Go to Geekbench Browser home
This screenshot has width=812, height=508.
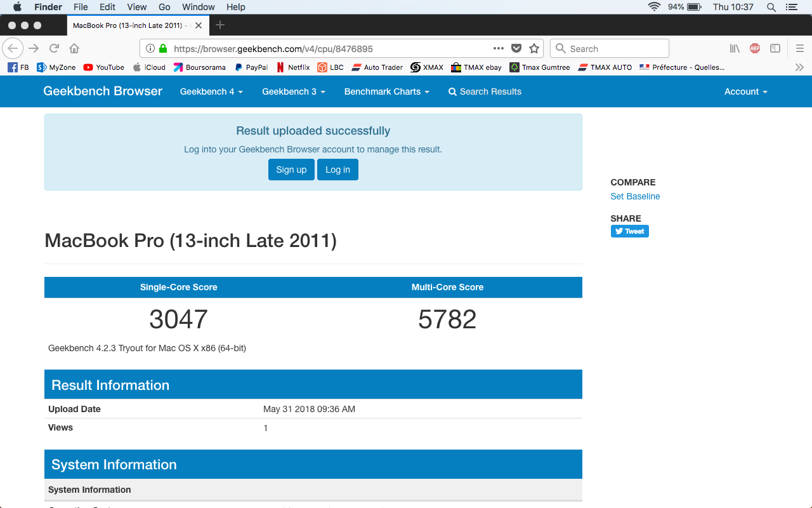tap(103, 91)
